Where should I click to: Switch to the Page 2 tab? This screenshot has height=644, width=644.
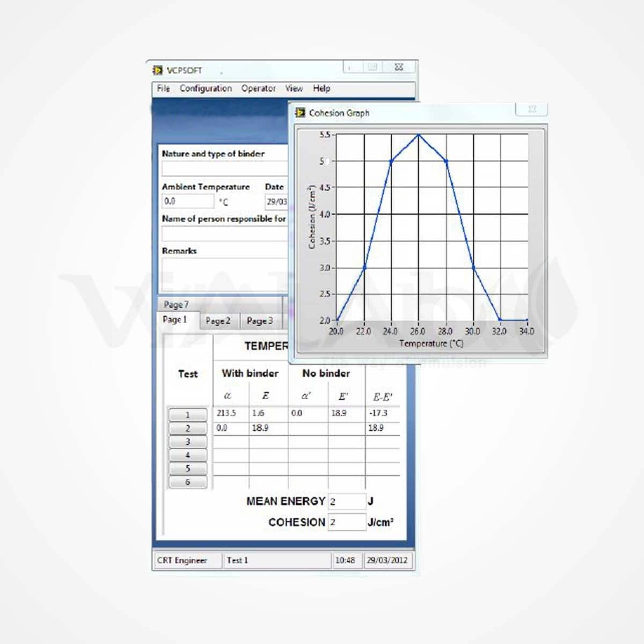point(219,321)
